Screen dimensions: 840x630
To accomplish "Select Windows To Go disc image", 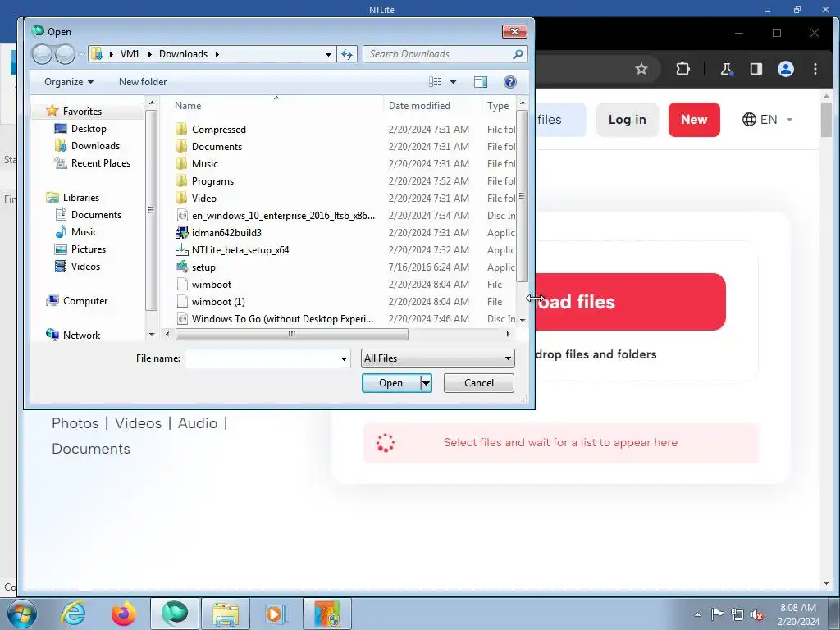I will pyautogui.click(x=282, y=319).
